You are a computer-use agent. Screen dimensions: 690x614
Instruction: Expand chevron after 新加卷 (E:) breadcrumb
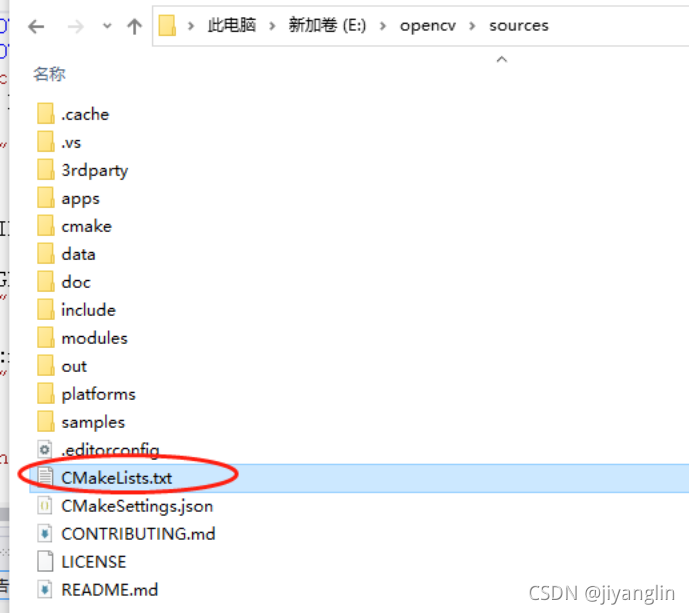tap(383, 26)
